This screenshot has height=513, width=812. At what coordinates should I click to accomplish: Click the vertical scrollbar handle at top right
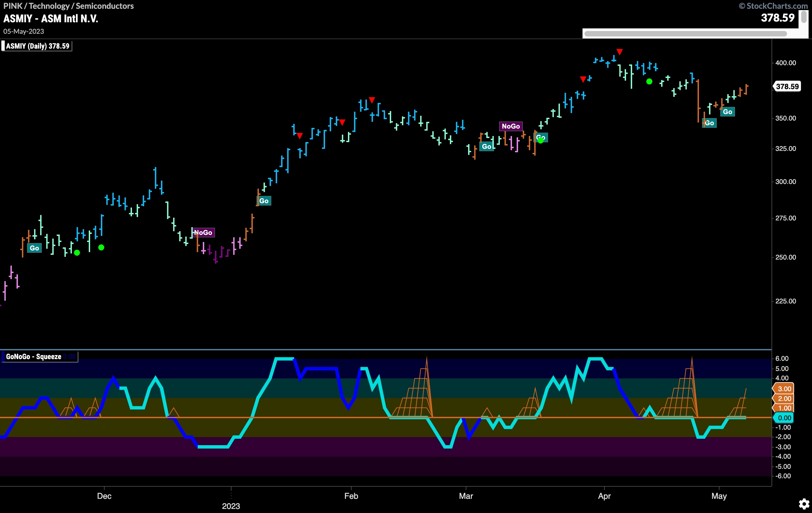804,17
